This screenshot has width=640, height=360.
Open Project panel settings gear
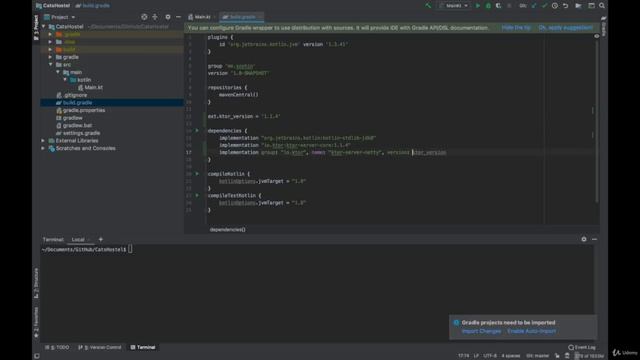click(168, 17)
